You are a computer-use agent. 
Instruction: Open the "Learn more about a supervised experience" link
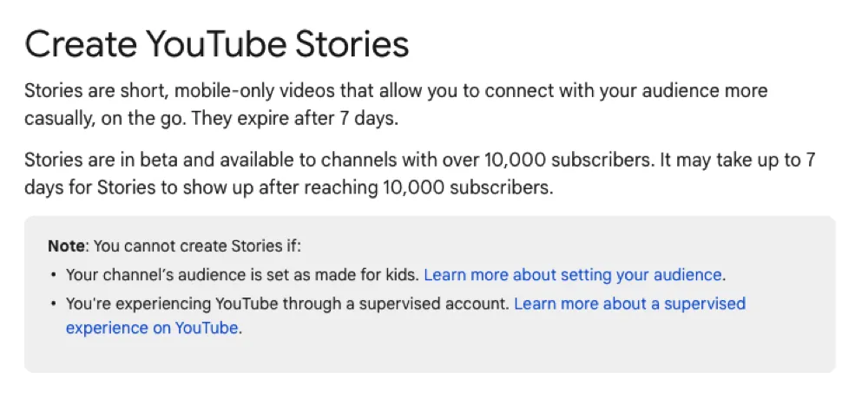point(629,304)
